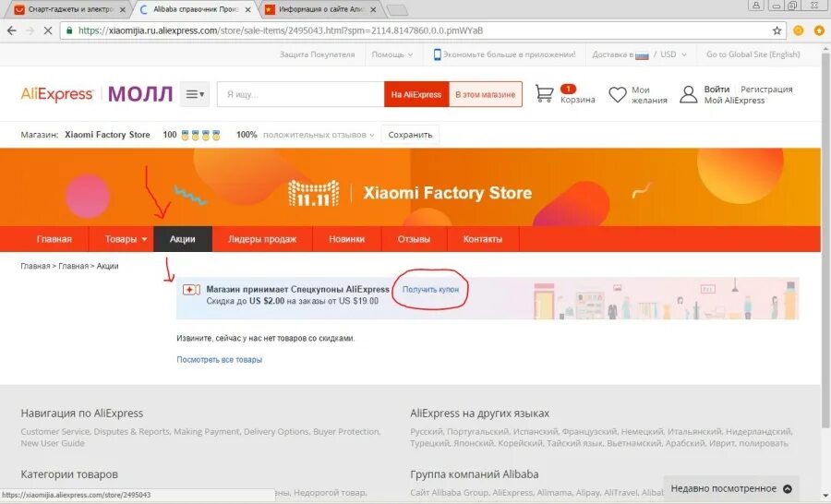Click the Акции breadcrumb
831x504 pixels.
(108, 266)
